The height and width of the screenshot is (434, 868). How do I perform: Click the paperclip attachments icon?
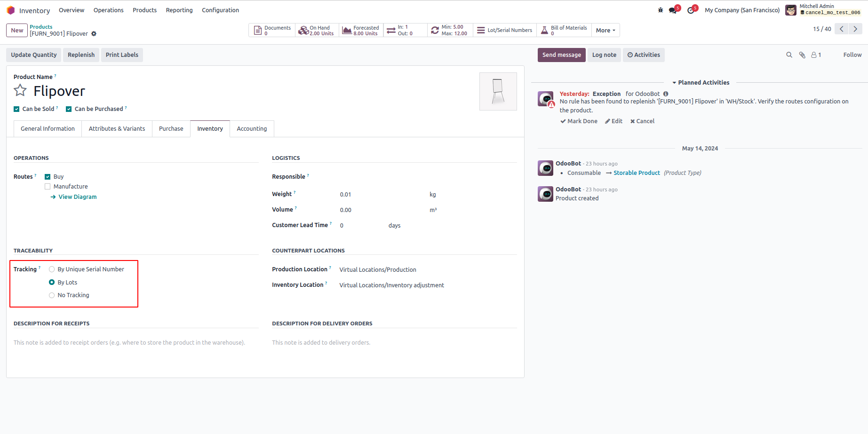tap(802, 55)
